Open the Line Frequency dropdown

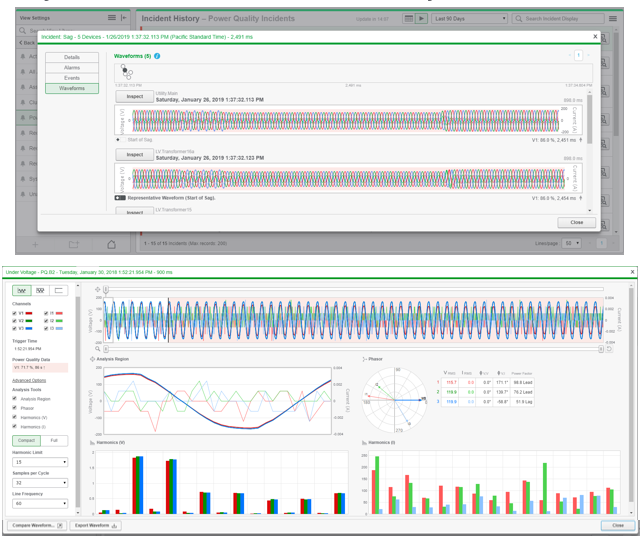40,503
